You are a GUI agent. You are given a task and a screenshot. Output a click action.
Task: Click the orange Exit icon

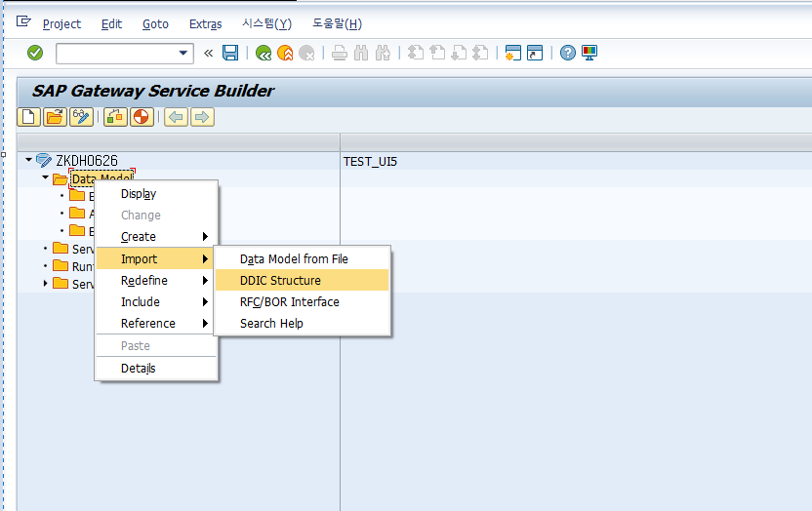point(285,53)
